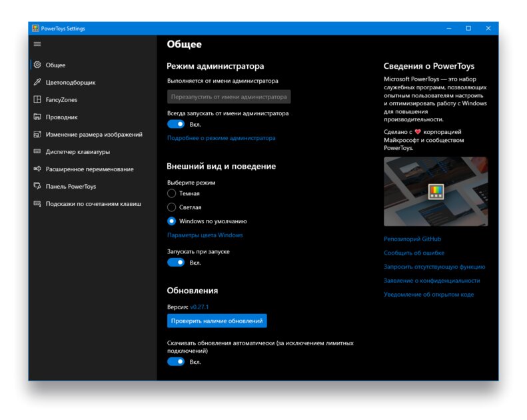The height and width of the screenshot is (420, 527).
Task: Click the PowerToys preview image thumbnail
Action: coord(436,191)
